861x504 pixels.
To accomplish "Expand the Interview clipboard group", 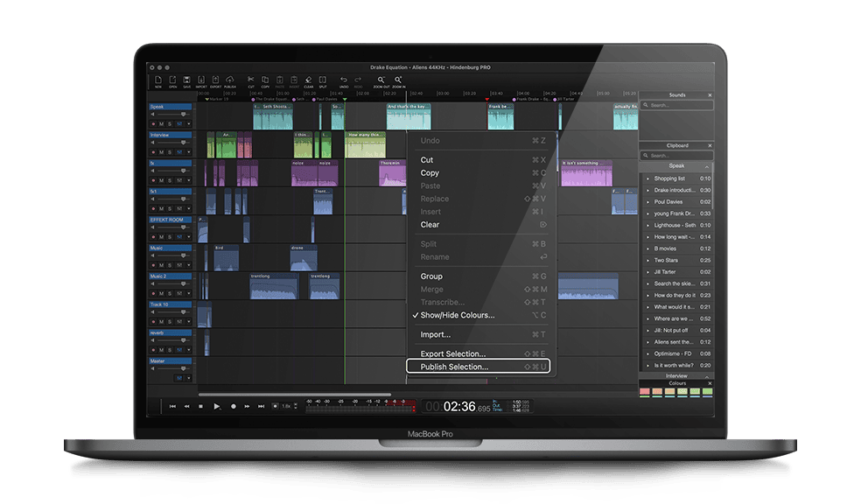I will tap(707, 376).
